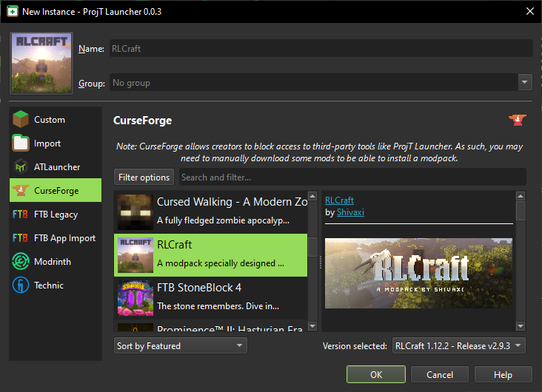Click the Cancel button
542x392 pixels.
tap(440, 374)
